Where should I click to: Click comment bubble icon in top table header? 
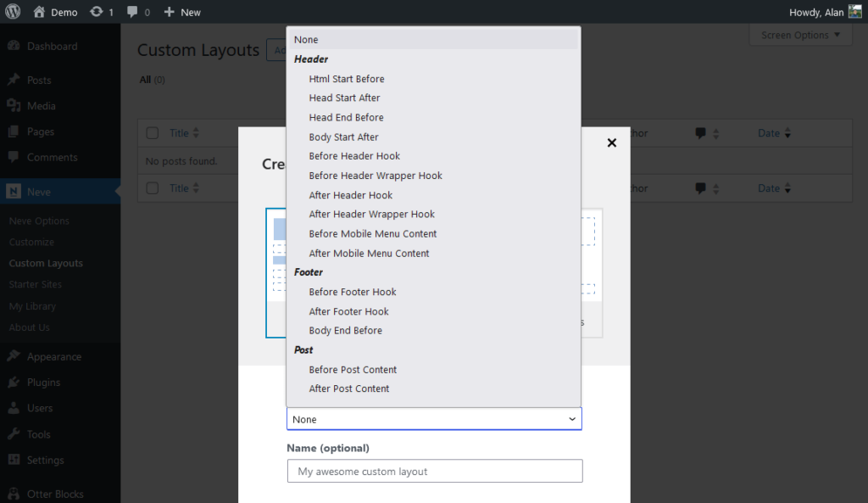click(x=700, y=133)
